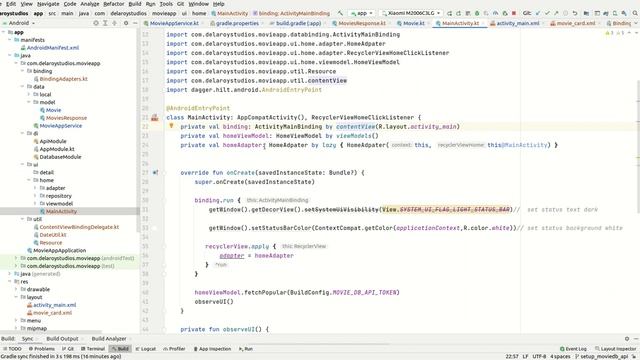Open the Layout Inspector
The width and height of the screenshot is (640, 360).
616,349
